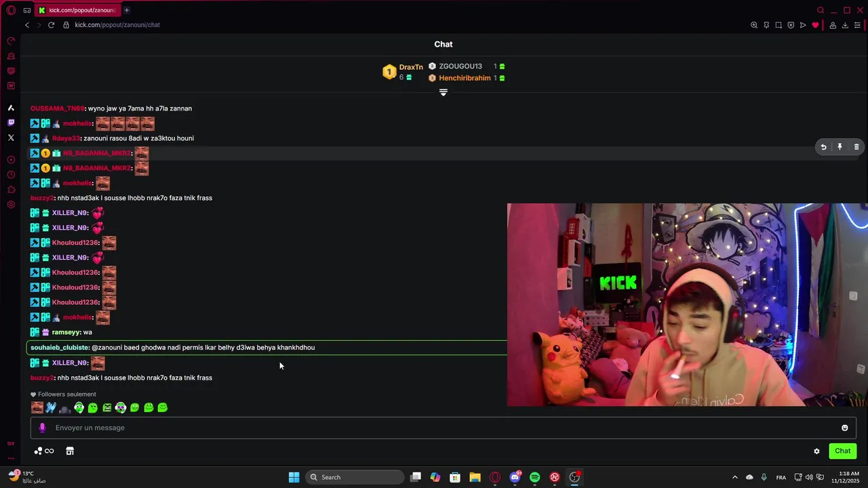Show hidden system tray icons chevron
Viewport: 868px width, 488px height.
point(734,477)
